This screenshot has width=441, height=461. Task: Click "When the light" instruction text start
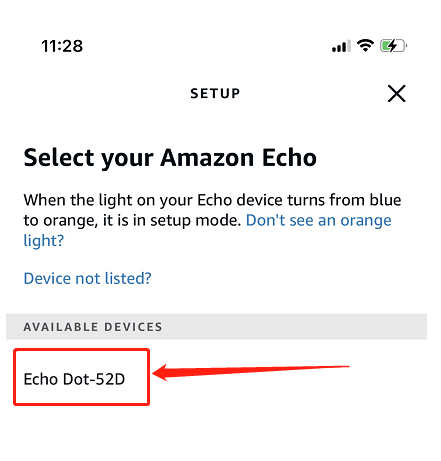coord(61,200)
